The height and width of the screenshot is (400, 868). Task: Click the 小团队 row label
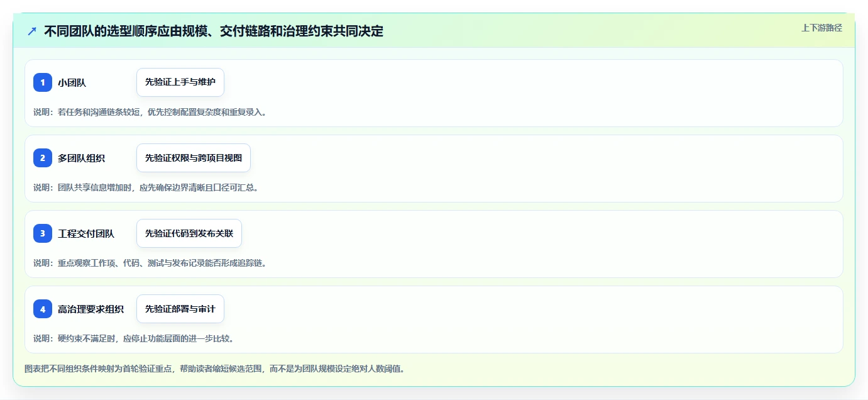(72, 82)
